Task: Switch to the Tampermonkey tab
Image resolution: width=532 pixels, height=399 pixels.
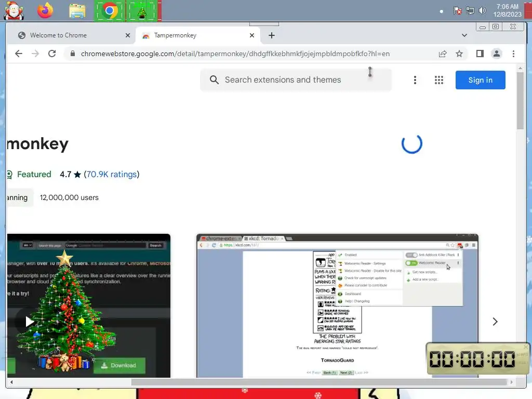Action: 198,35
